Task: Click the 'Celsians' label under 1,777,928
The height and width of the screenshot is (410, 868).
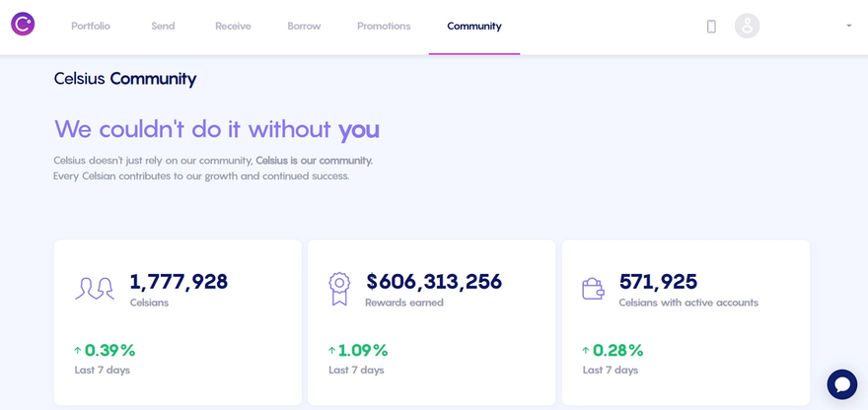Action: pos(150,303)
